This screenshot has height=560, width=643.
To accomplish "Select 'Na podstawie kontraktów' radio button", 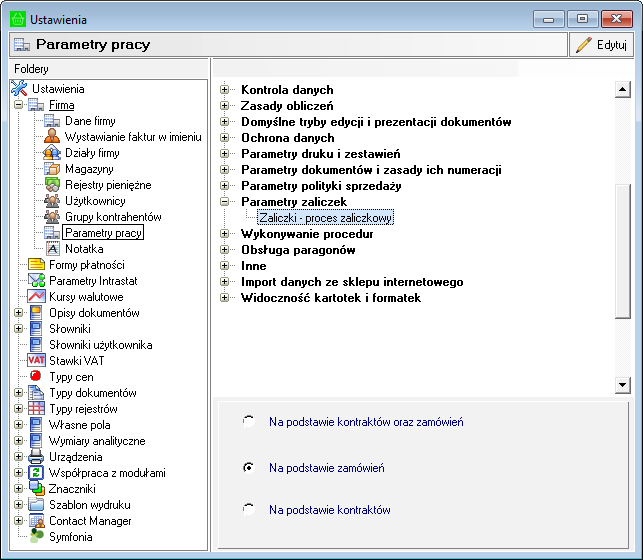I will 248,510.
